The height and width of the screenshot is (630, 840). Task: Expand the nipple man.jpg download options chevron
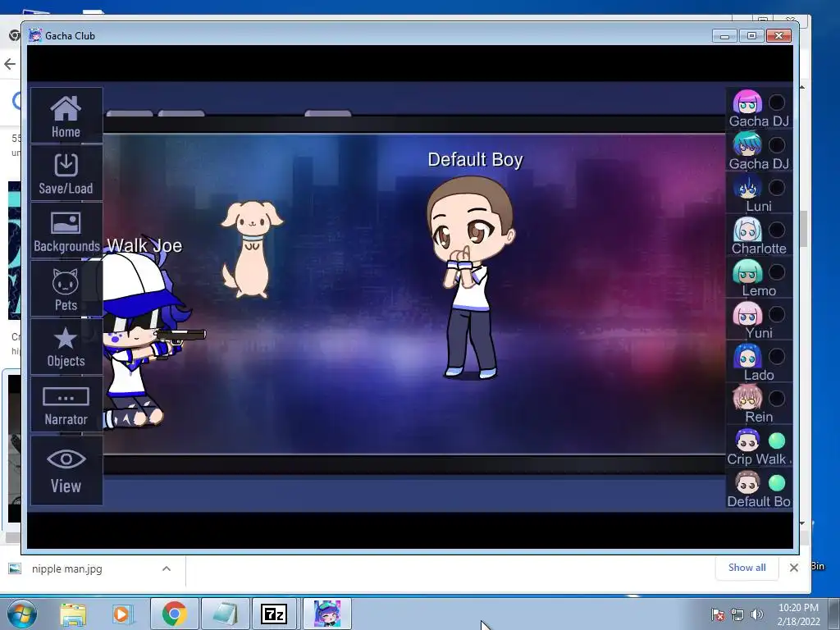(167, 569)
